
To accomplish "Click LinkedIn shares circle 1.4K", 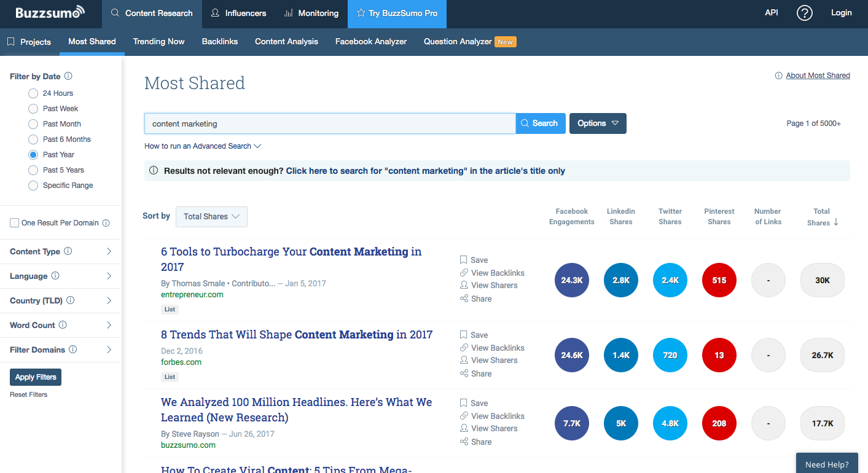I will coord(621,355).
